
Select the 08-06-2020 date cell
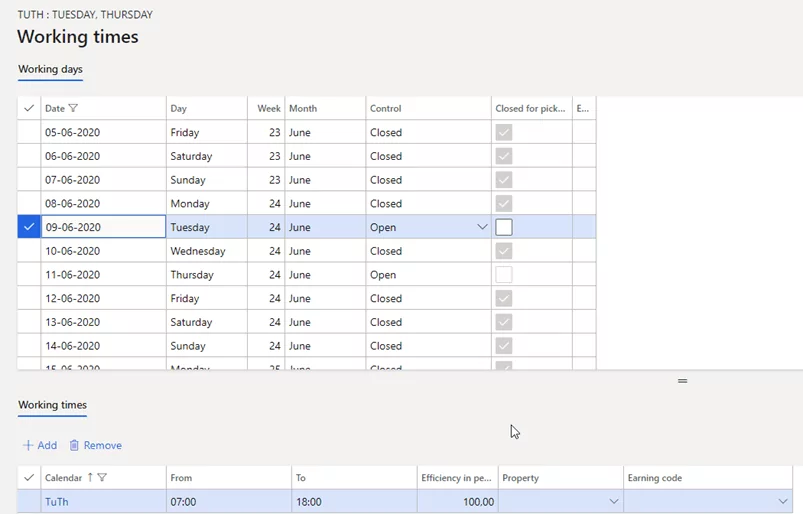click(x=103, y=203)
